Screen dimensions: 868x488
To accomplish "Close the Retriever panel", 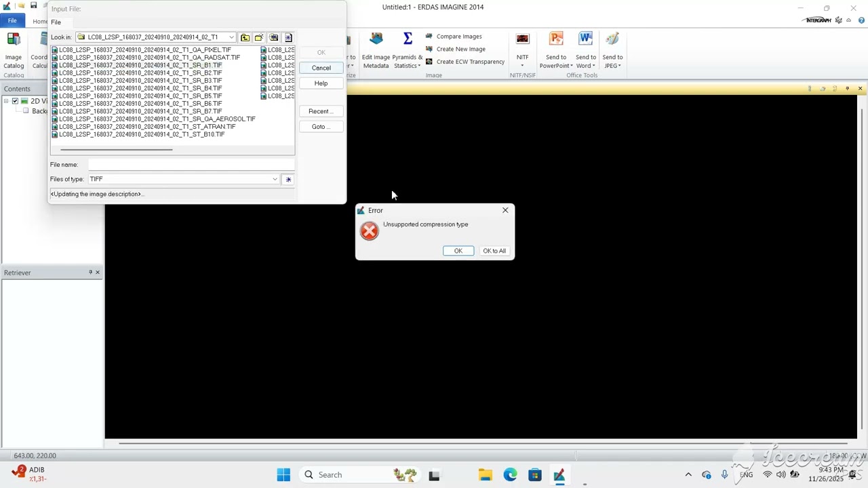I will [x=98, y=272].
